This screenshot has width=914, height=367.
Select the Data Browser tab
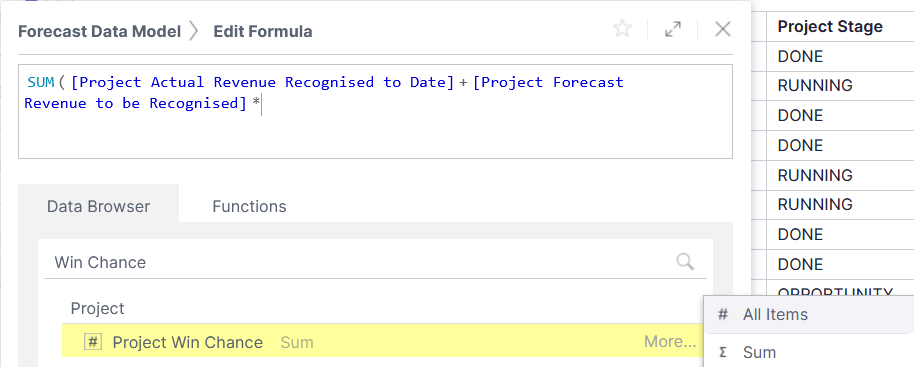coord(99,206)
